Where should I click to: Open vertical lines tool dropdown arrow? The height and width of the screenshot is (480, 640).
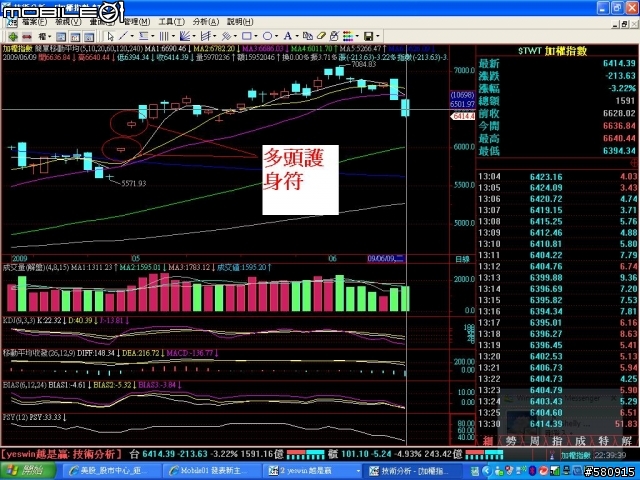(173, 36)
